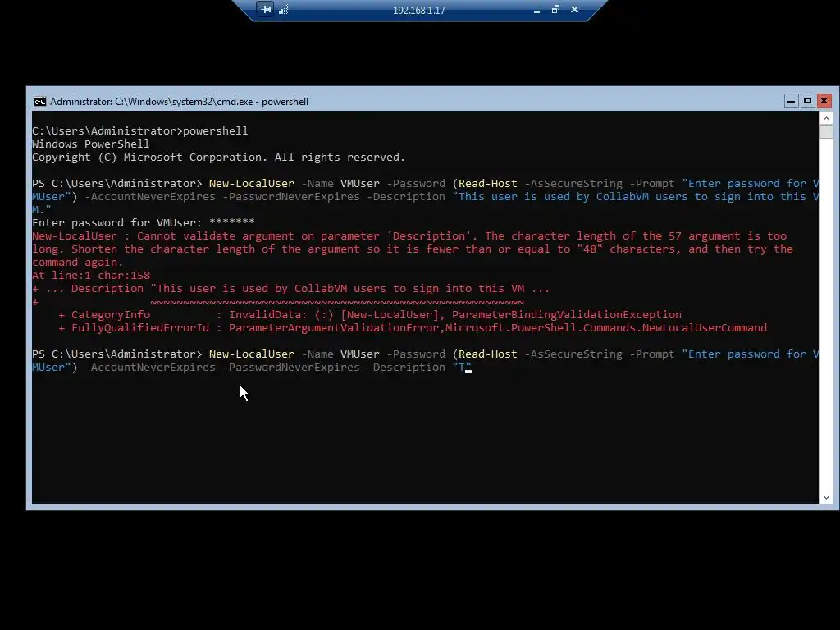Click 'Enter password for VMUser: *******' line
This screenshot has width=840, height=630.
pos(143,223)
